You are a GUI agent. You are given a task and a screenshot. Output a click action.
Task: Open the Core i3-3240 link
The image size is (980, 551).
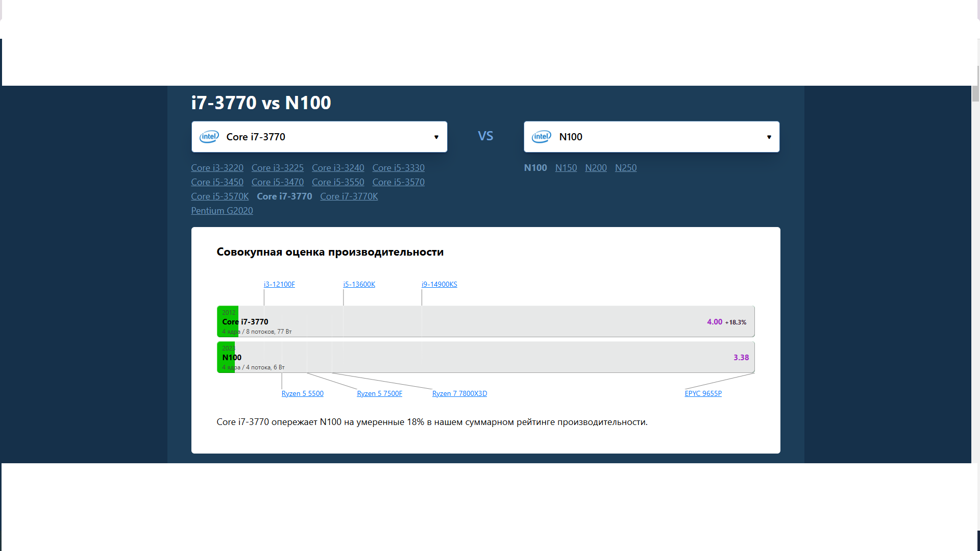[x=338, y=168]
